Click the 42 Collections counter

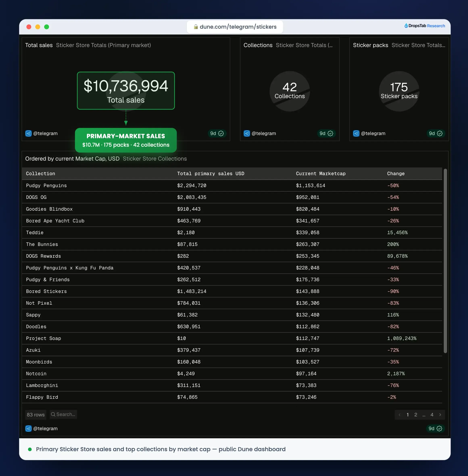tap(290, 91)
